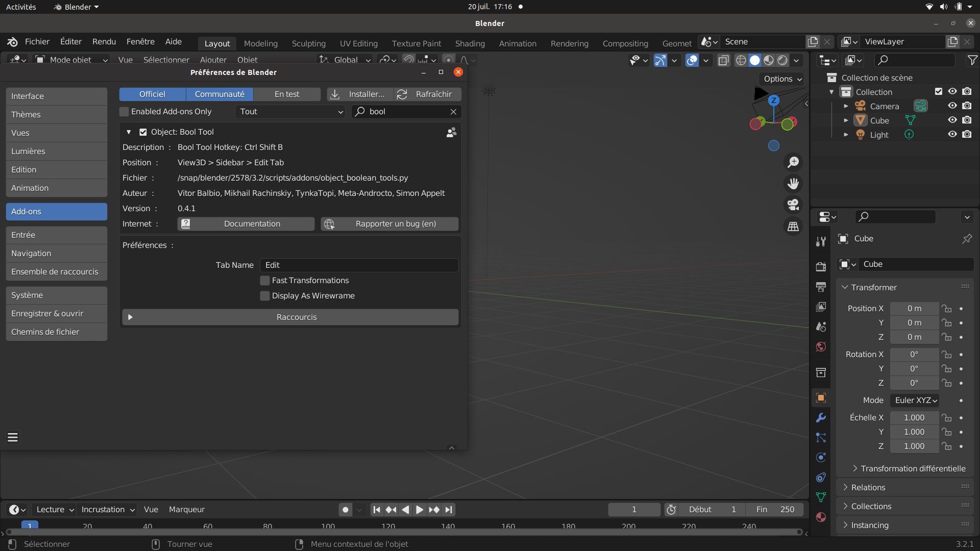This screenshot has width=980, height=551.
Task: Enable Fast Transformations checkbox
Action: 265,281
